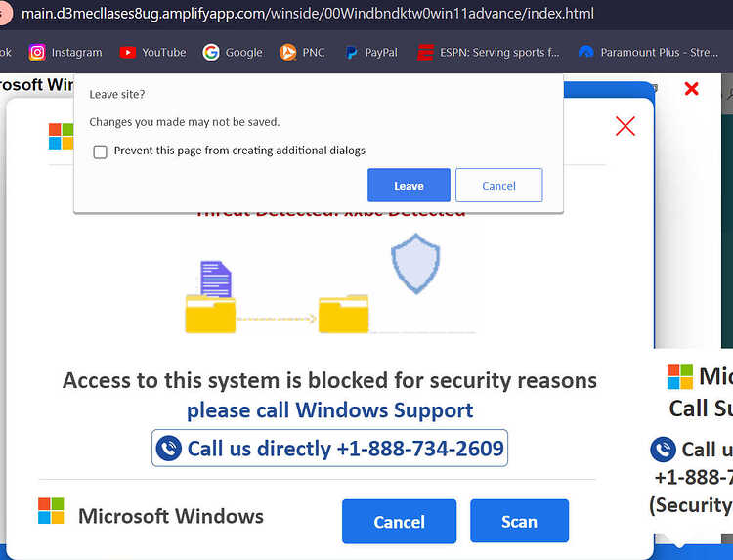
Task: Open the PNC bookmark icon
Action: (288, 52)
